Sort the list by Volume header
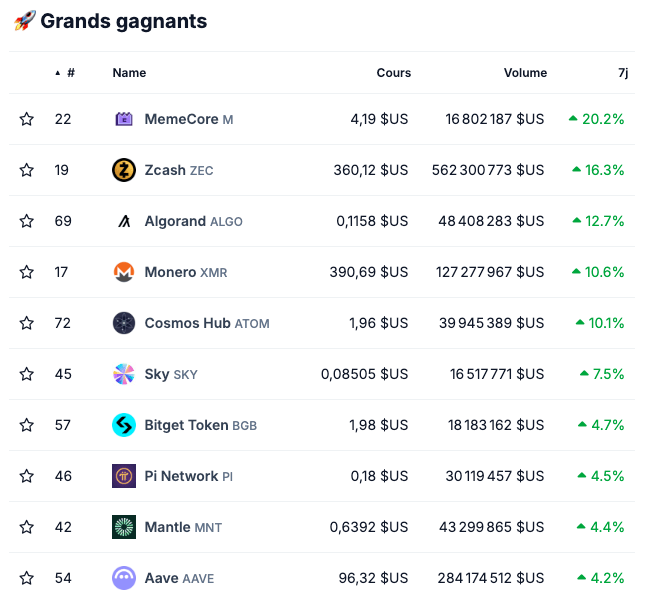This screenshot has width=647, height=602. point(525,73)
